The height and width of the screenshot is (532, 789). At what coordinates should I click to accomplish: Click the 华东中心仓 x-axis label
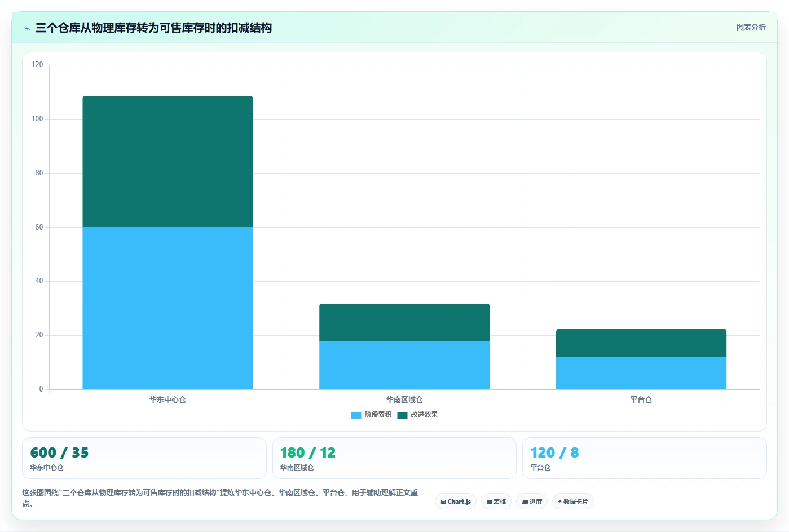click(168, 399)
